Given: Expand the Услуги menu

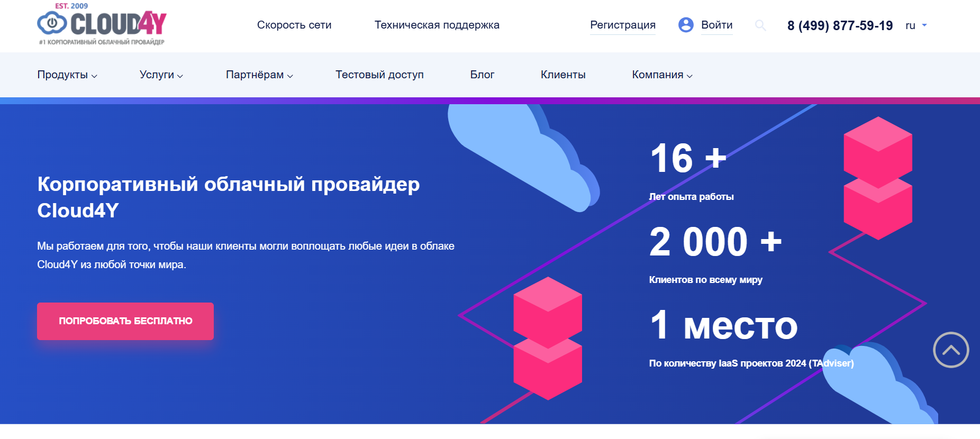Looking at the screenshot, I should [x=161, y=75].
